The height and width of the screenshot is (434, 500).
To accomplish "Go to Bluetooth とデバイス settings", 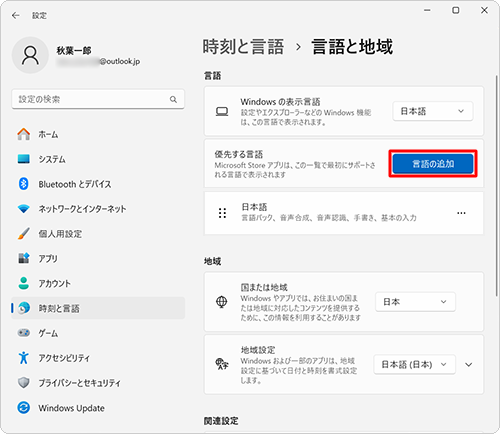I will click(98, 184).
